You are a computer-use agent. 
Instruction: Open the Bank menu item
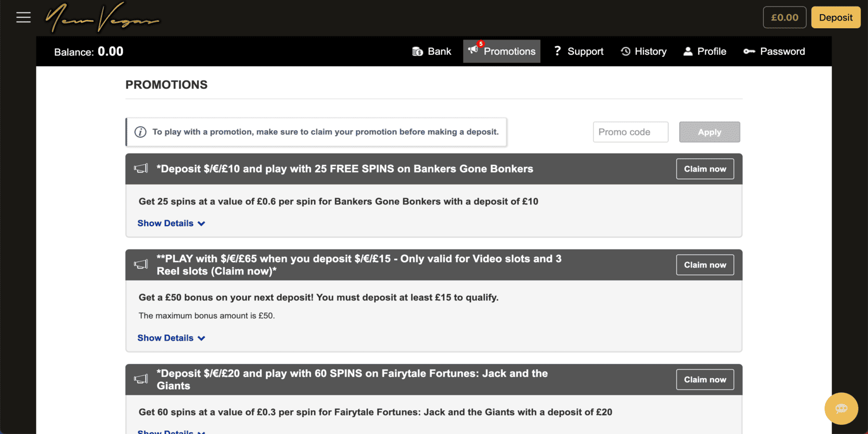pyautogui.click(x=432, y=52)
